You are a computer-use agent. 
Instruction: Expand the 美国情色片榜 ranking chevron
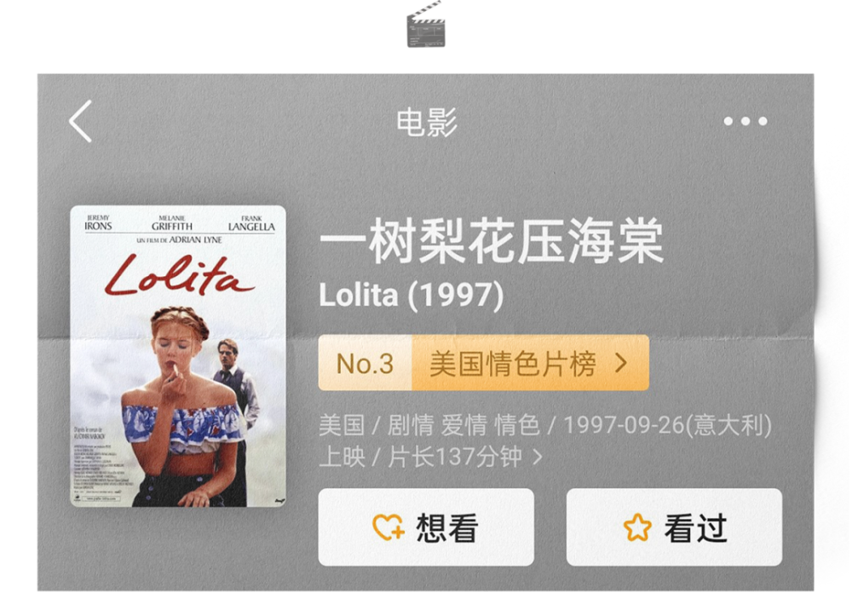pos(621,363)
